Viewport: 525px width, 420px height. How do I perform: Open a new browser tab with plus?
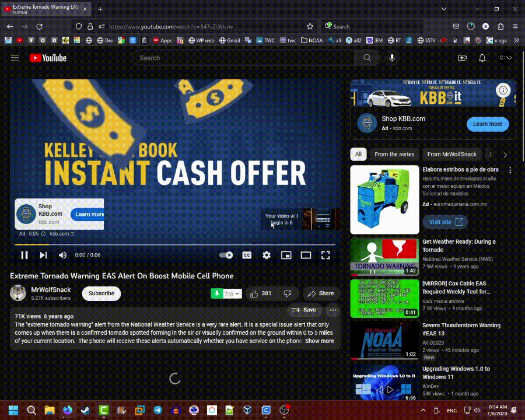(100, 9)
